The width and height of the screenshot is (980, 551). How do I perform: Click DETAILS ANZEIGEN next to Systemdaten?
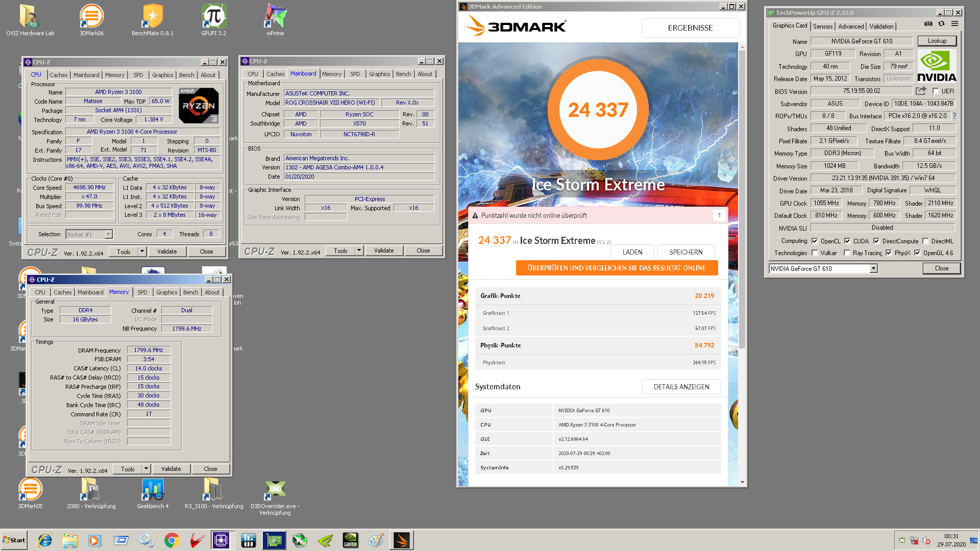(681, 387)
